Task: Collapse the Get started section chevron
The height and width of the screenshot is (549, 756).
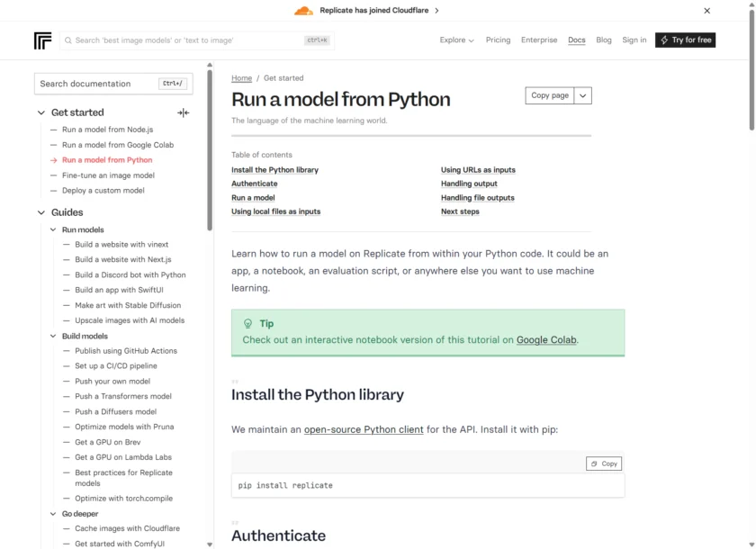Action: tap(40, 112)
